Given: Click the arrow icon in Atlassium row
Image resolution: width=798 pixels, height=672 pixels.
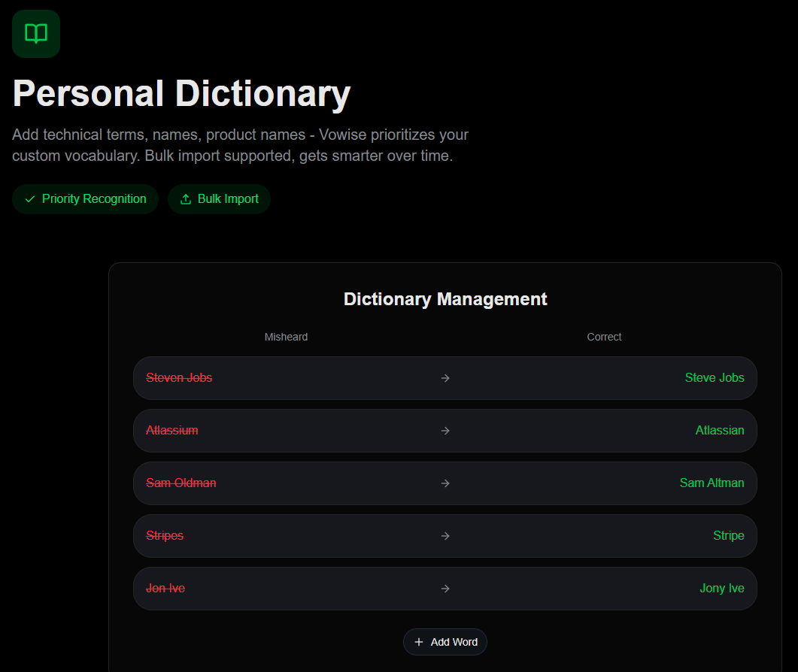Looking at the screenshot, I should 445,431.
